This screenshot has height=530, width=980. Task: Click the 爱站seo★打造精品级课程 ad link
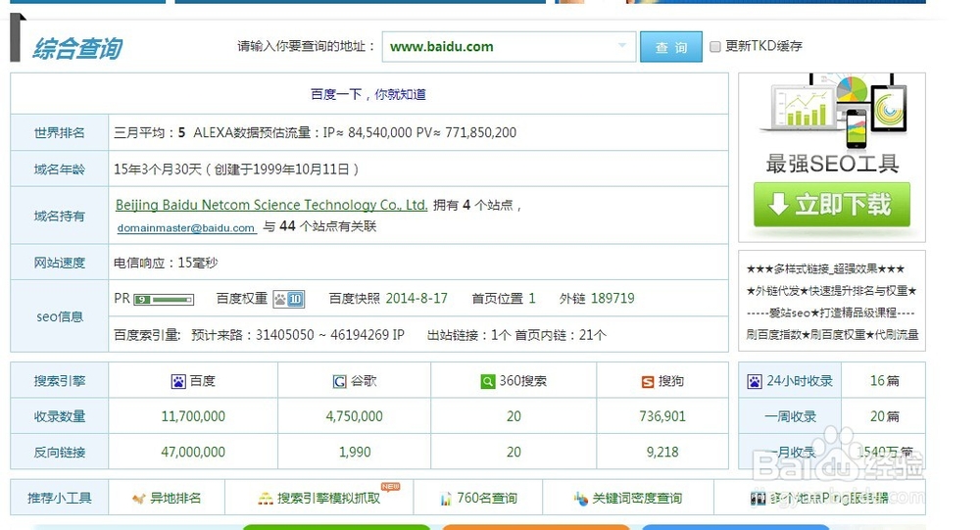[x=831, y=313]
